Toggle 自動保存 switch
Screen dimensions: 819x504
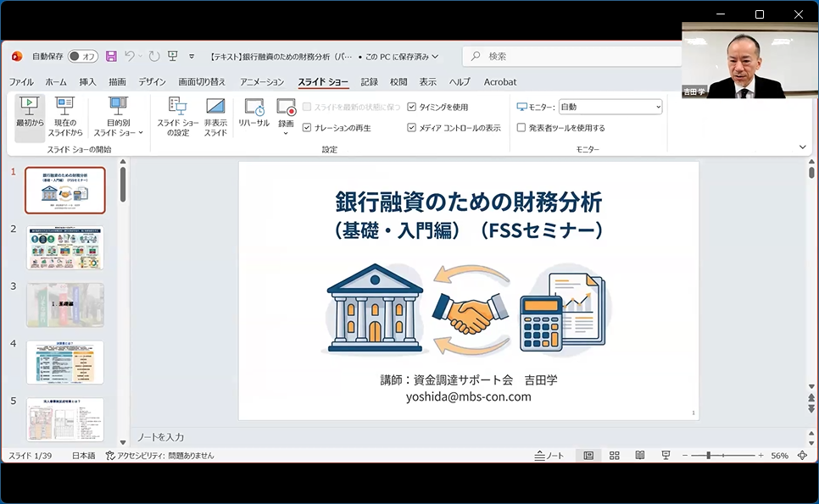(83, 57)
